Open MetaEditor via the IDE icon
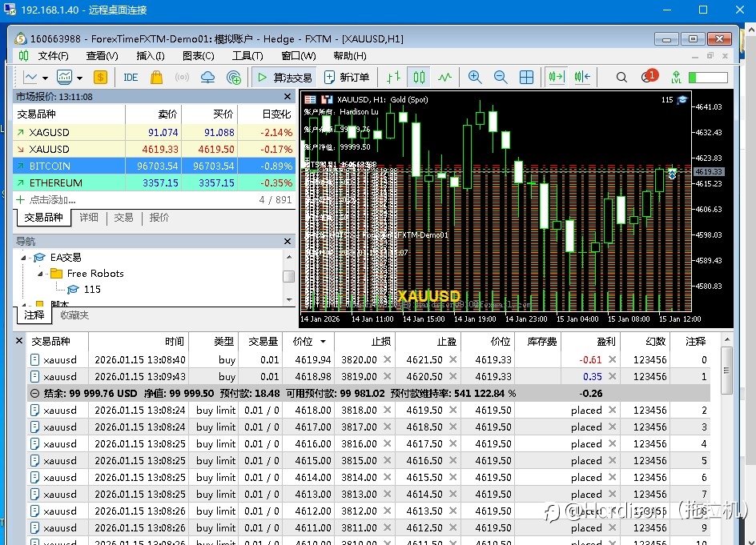 131,78
